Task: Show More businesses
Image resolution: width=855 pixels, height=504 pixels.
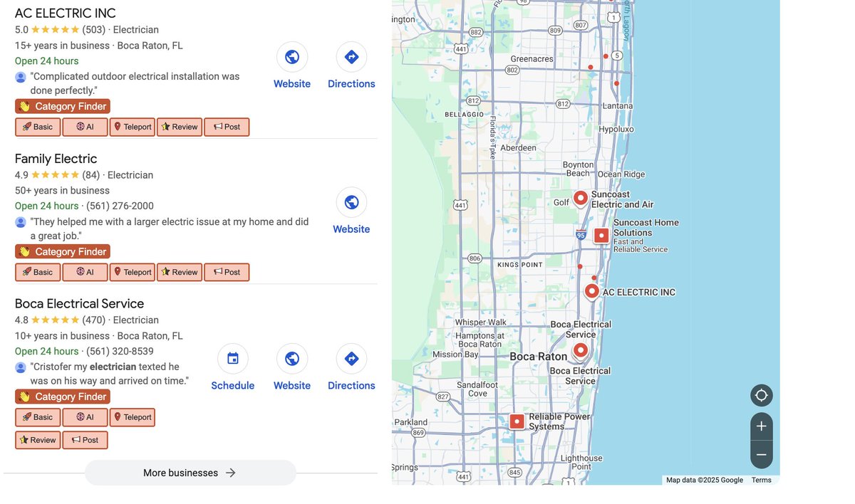Action: click(x=190, y=473)
